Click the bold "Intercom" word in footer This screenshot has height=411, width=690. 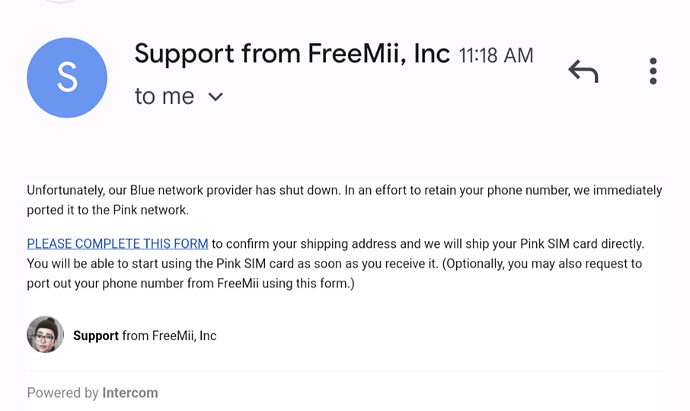130,393
